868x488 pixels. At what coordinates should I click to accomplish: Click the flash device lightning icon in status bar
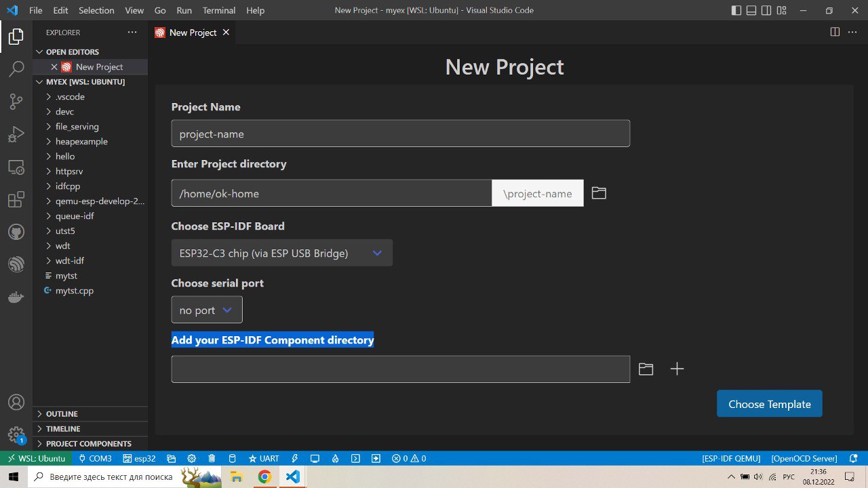pos(294,458)
